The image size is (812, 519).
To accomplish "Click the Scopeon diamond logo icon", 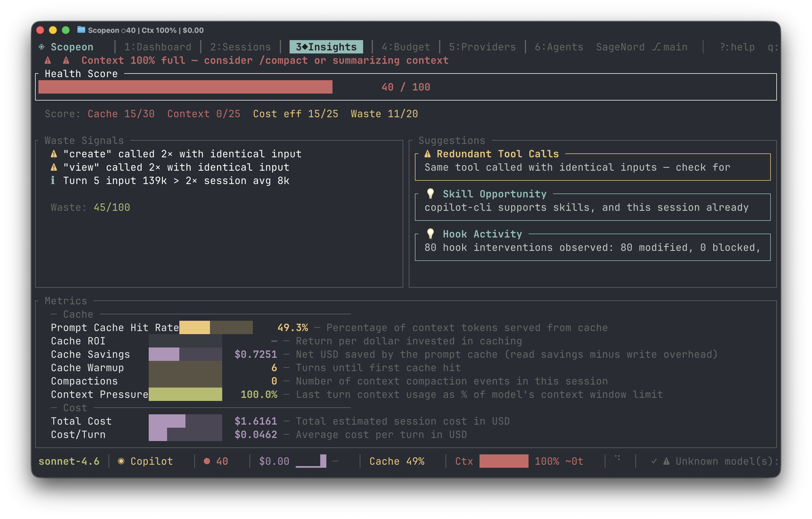I will point(41,47).
